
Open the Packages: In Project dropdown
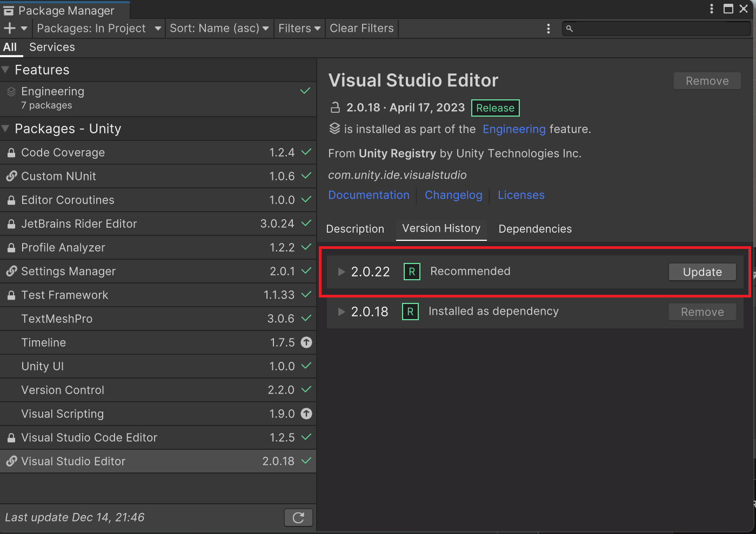point(98,28)
